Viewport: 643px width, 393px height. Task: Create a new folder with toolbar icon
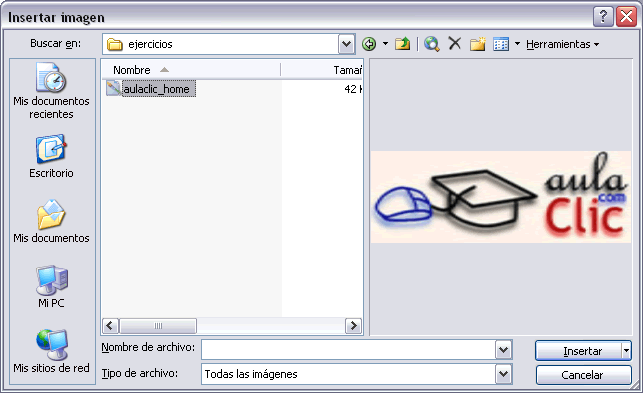coord(477,44)
